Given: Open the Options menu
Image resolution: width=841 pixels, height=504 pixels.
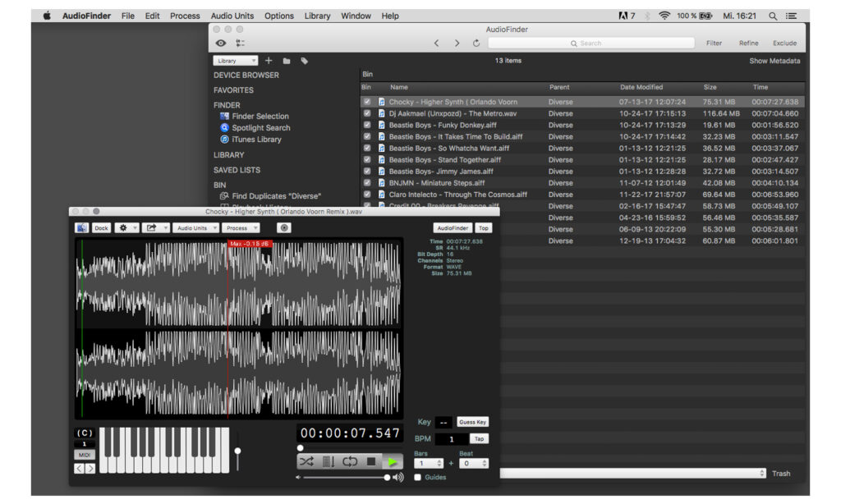Looking at the screenshot, I should 279,16.
